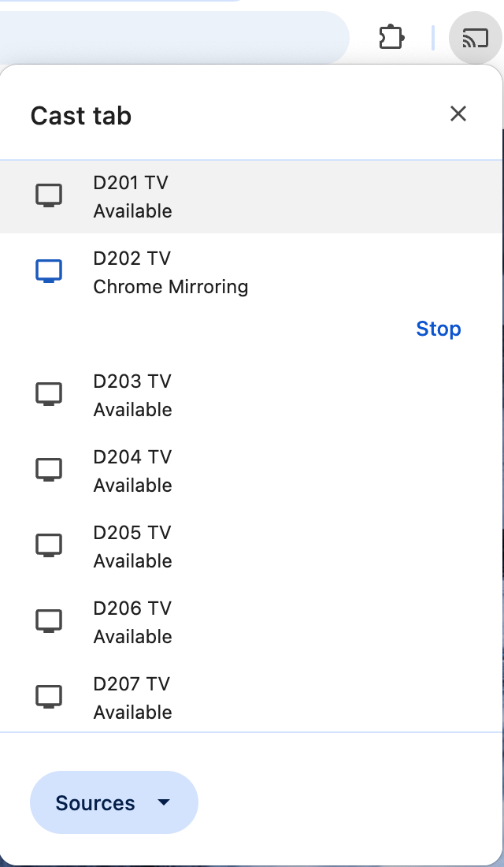
Task: Open the Sources dropdown
Action: pyautogui.click(x=114, y=802)
